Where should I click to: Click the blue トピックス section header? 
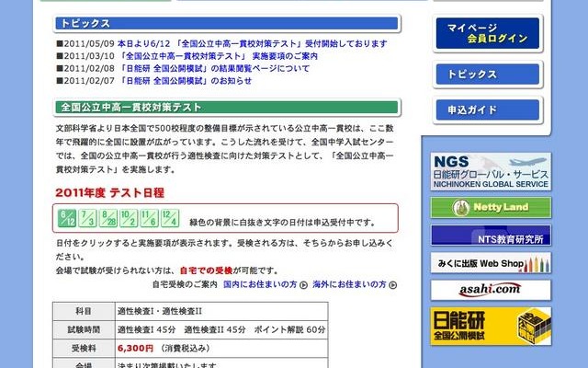(x=227, y=23)
